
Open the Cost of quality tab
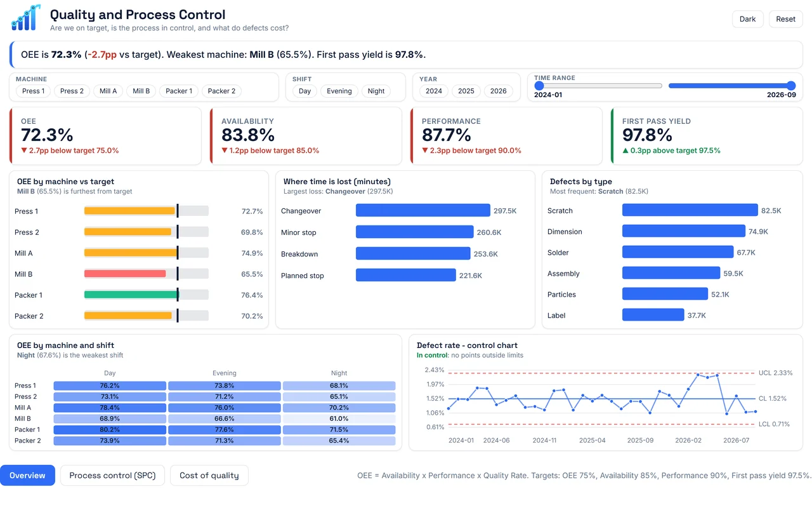pos(209,476)
